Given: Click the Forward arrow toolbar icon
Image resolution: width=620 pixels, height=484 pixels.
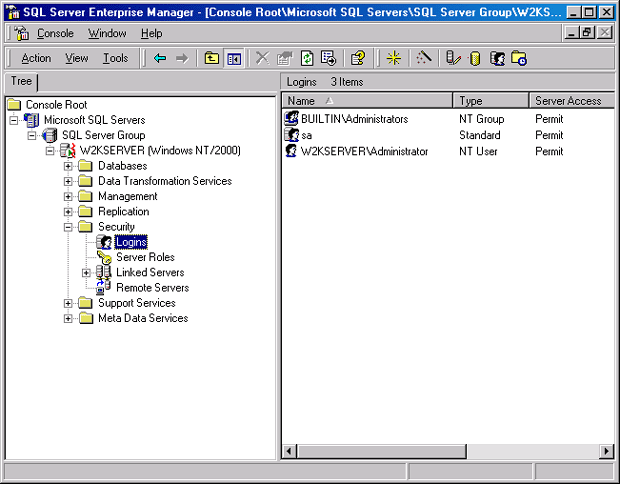Looking at the screenshot, I should [182, 59].
